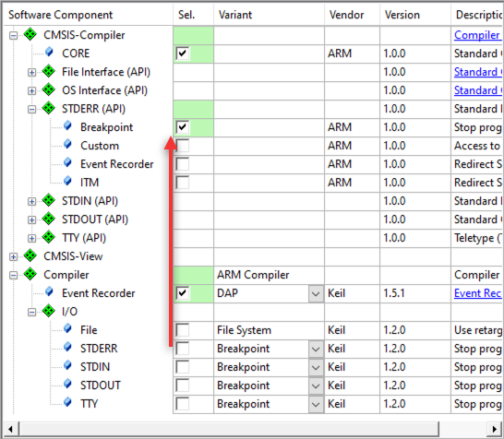Screen dimensions: 504x439
Task: Click the Description column header
Action: [476, 15]
